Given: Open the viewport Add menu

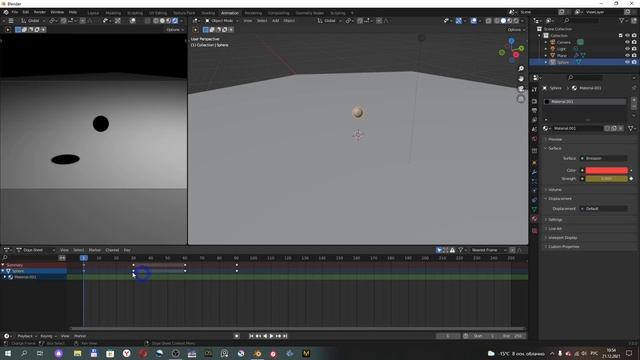Looking at the screenshot, I should tap(276, 21).
